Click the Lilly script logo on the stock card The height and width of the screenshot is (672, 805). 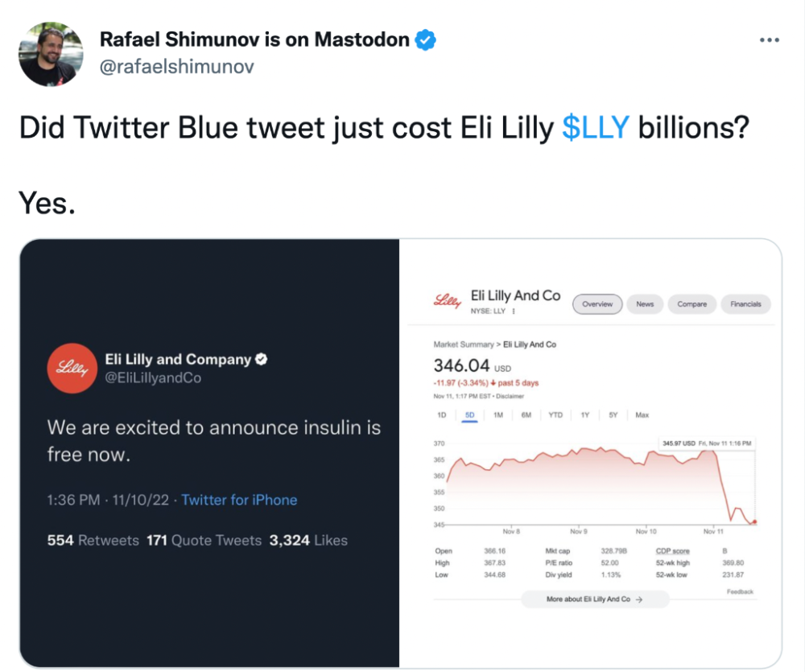pos(448,301)
